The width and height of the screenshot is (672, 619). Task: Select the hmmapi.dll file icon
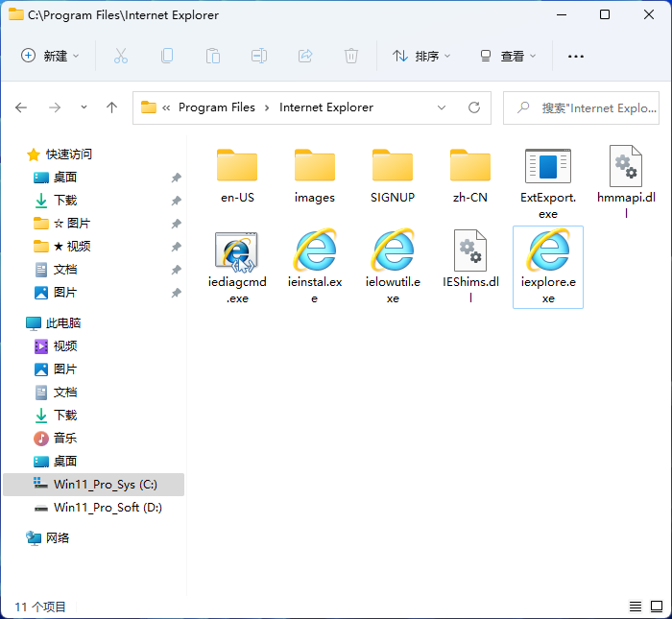click(x=626, y=167)
